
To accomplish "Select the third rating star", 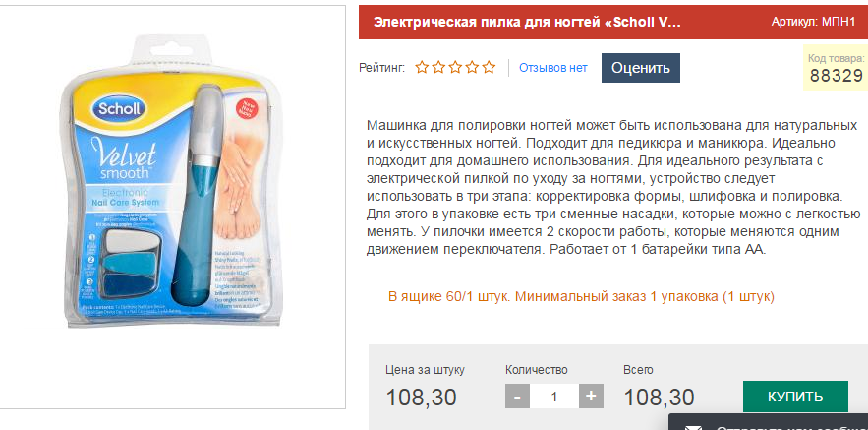I will pyautogui.click(x=455, y=68).
